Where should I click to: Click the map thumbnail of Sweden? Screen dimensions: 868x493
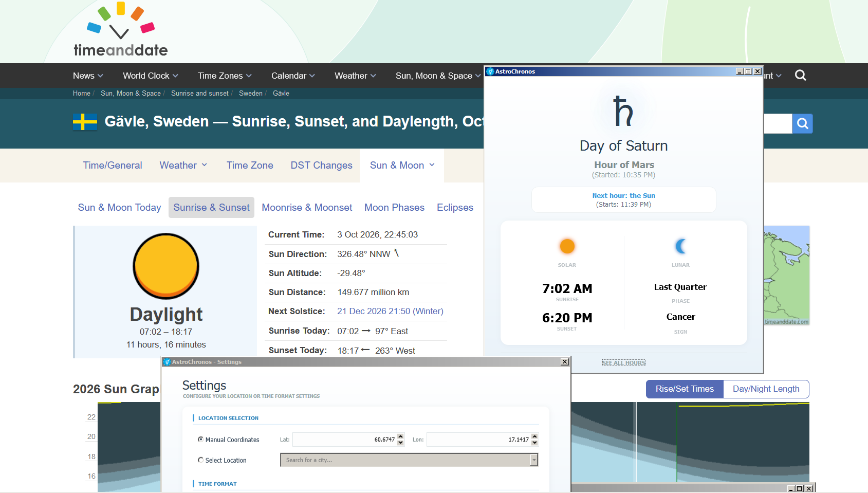click(x=786, y=276)
